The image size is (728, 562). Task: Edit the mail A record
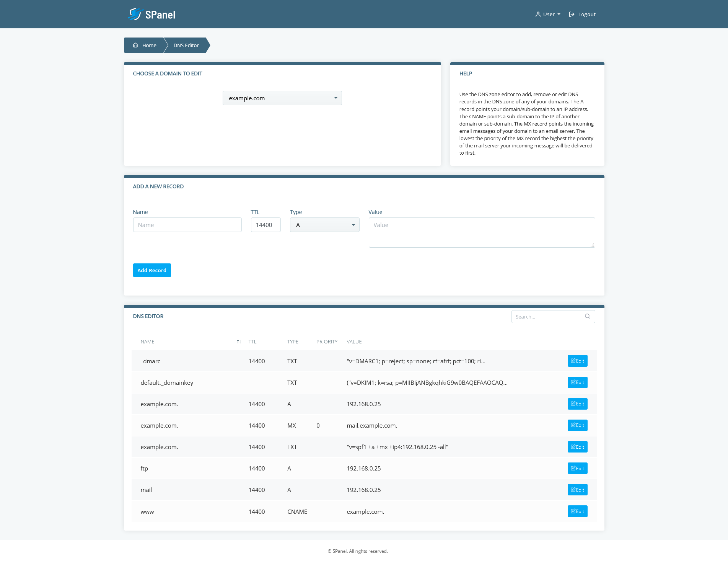[577, 490]
